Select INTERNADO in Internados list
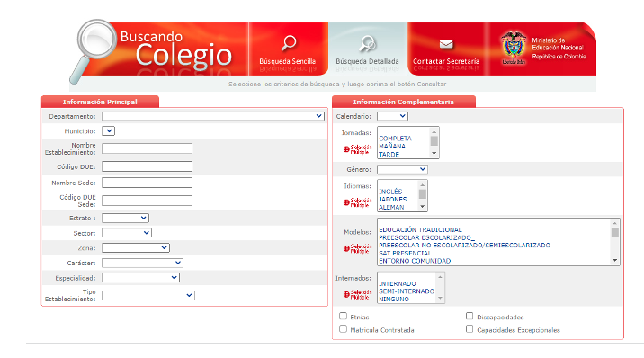 tap(398, 283)
